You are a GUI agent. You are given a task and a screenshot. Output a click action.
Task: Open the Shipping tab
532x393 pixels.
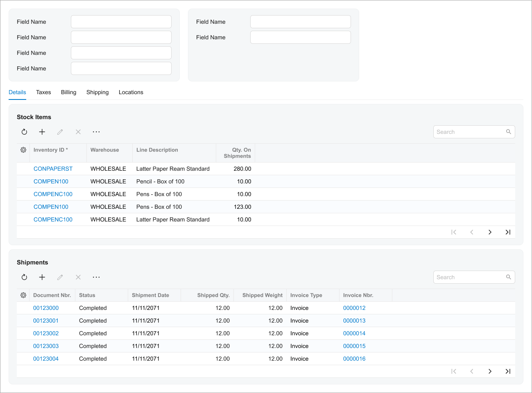click(x=97, y=92)
